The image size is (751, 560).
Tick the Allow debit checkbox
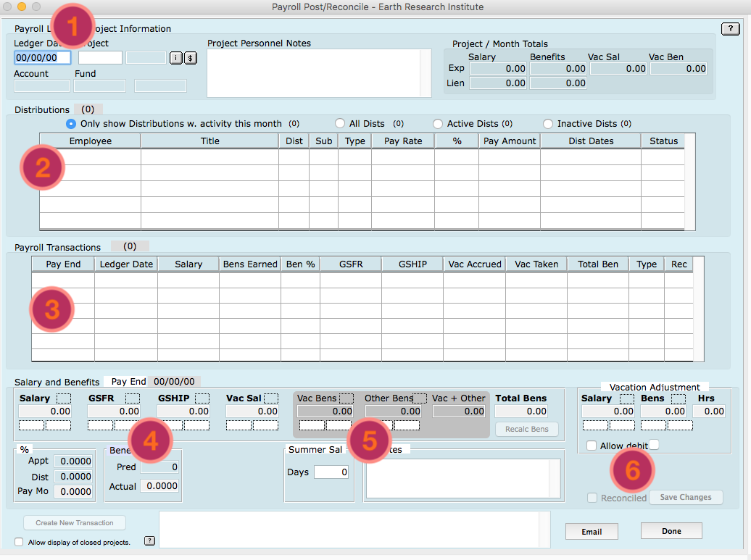[x=592, y=446]
